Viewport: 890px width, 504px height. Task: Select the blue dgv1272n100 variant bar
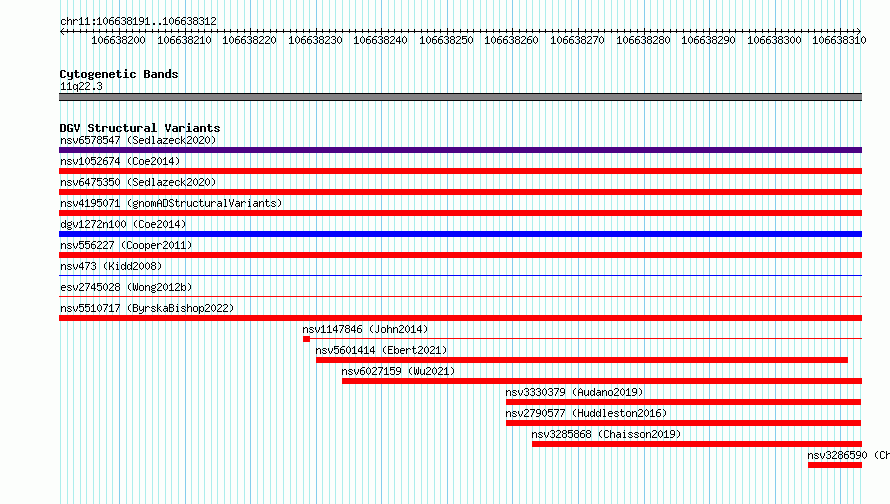pyautogui.click(x=460, y=234)
